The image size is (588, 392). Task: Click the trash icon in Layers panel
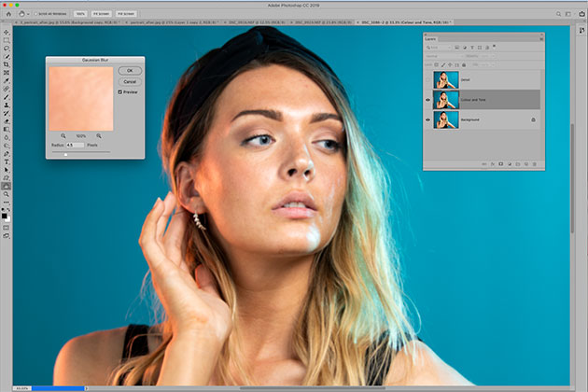click(x=535, y=164)
